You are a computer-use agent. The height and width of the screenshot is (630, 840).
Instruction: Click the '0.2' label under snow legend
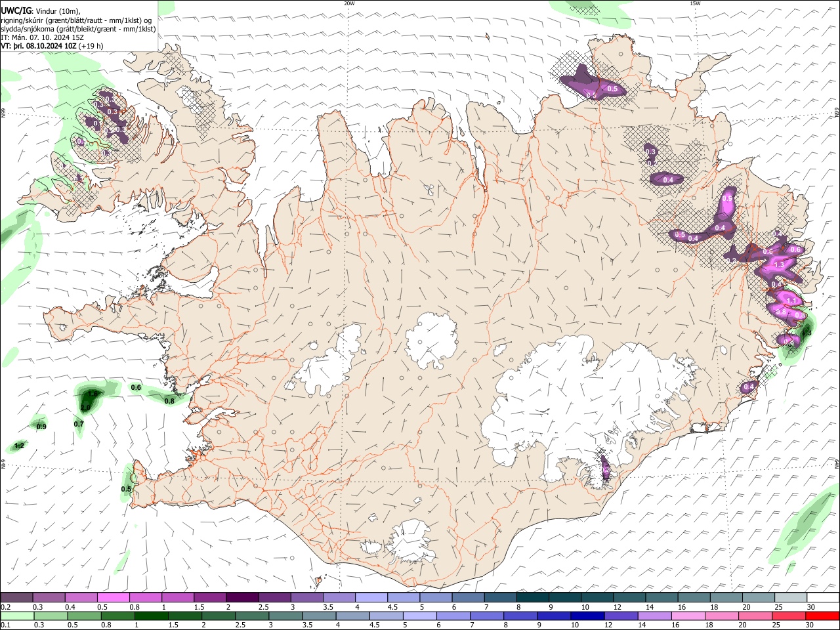coord(5,607)
